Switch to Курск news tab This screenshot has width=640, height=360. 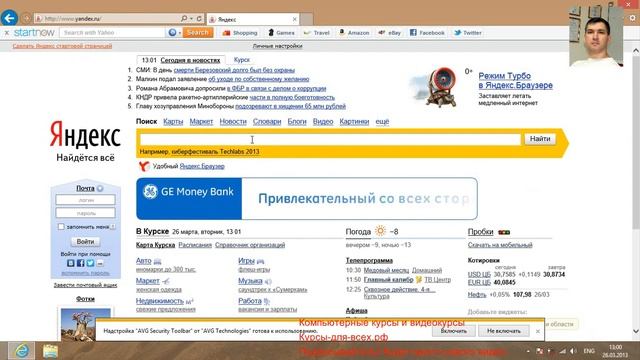click(242, 60)
